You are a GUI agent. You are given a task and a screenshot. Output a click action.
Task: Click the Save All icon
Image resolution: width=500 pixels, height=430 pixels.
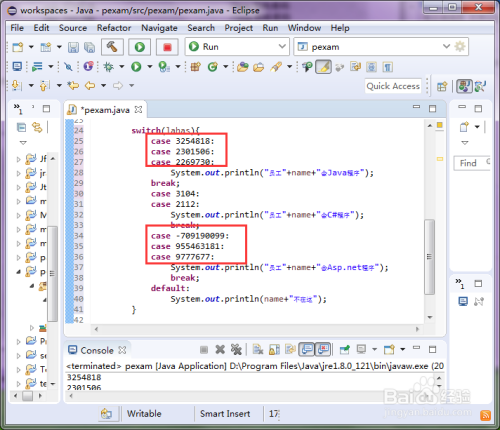89,47
